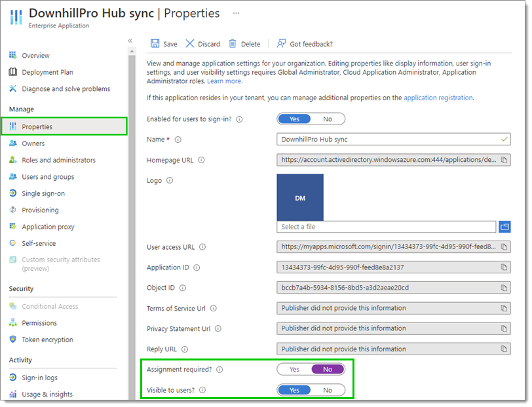Screen dimensions: 532x407
Task: Click the Delete trash icon
Action: point(233,43)
